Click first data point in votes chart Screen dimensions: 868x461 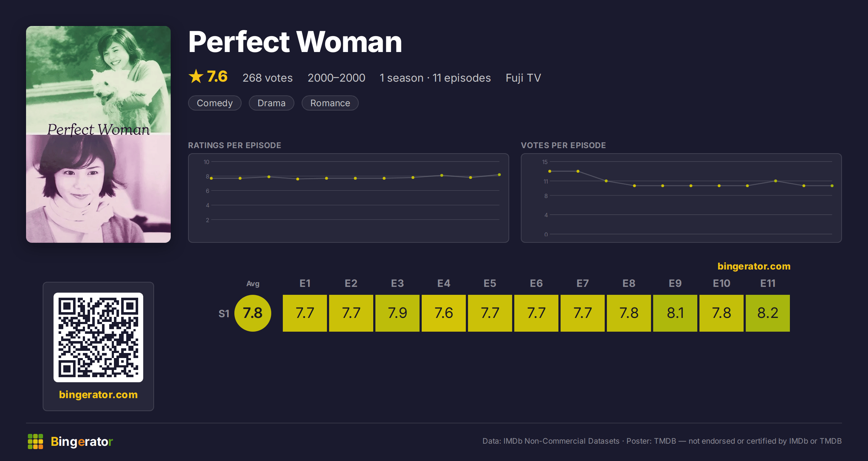[550, 171]
